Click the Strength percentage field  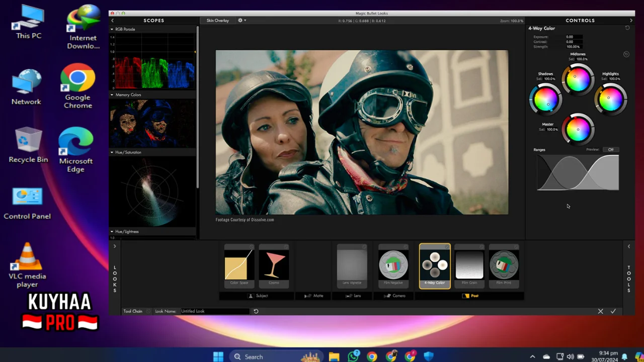(573, 47)
